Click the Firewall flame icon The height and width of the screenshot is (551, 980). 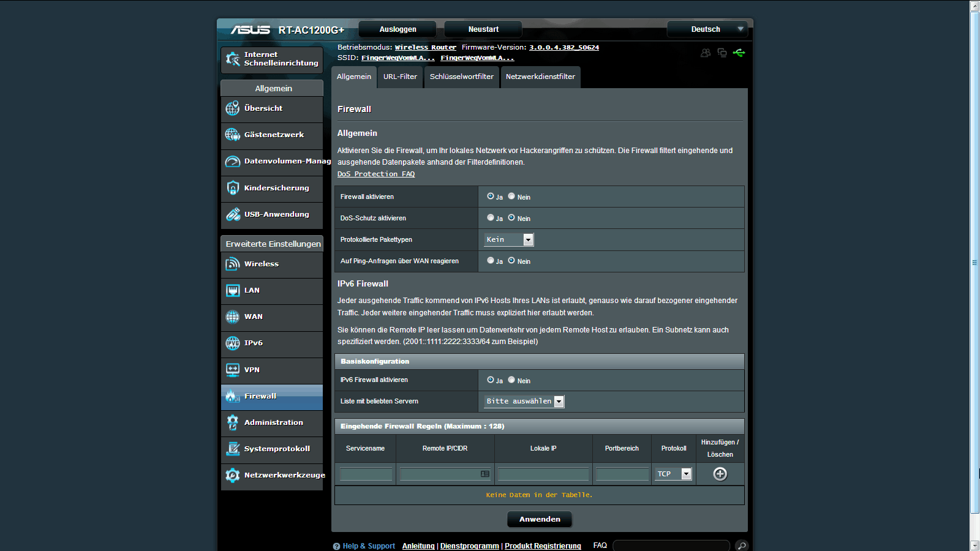(233, 396)
